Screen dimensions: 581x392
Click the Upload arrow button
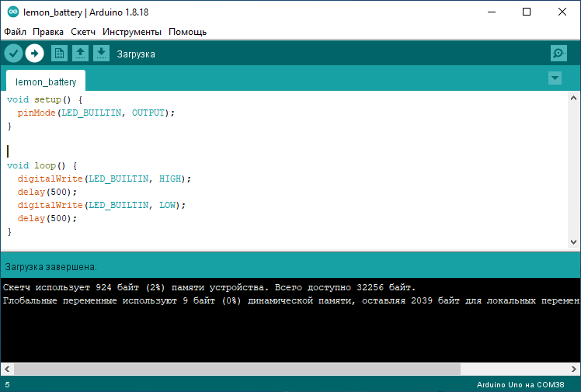point(34,54)
